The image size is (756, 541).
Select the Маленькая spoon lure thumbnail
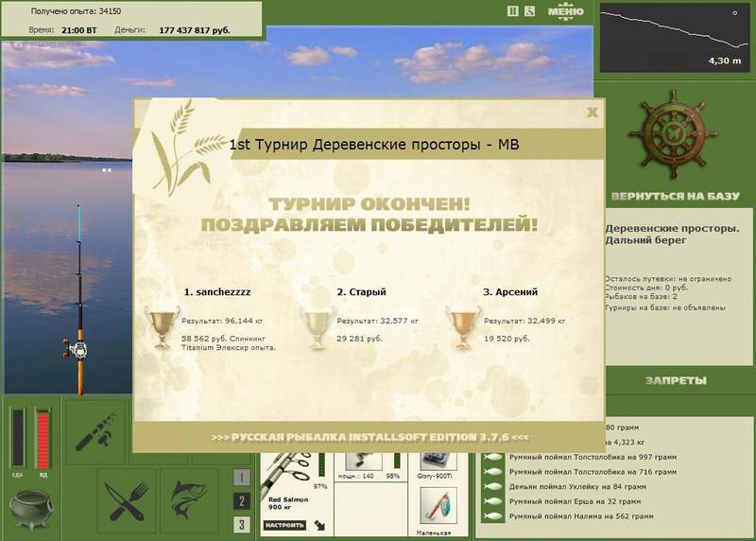click(438, 506)
